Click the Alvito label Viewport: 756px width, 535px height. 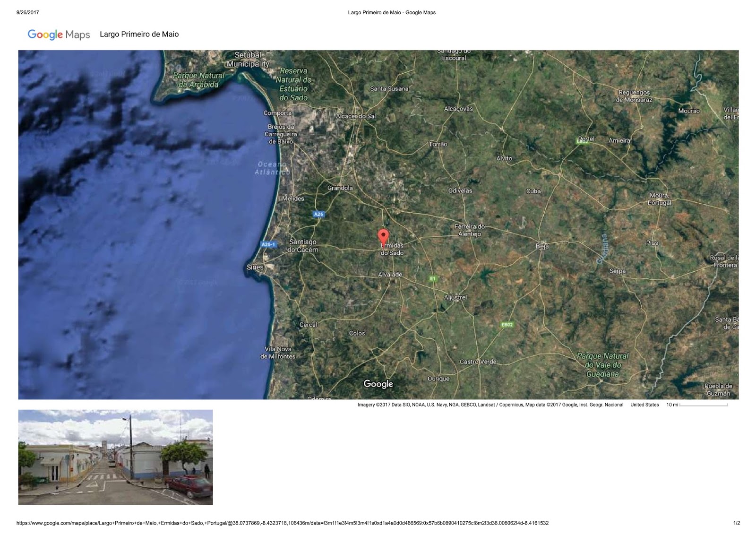504,158
